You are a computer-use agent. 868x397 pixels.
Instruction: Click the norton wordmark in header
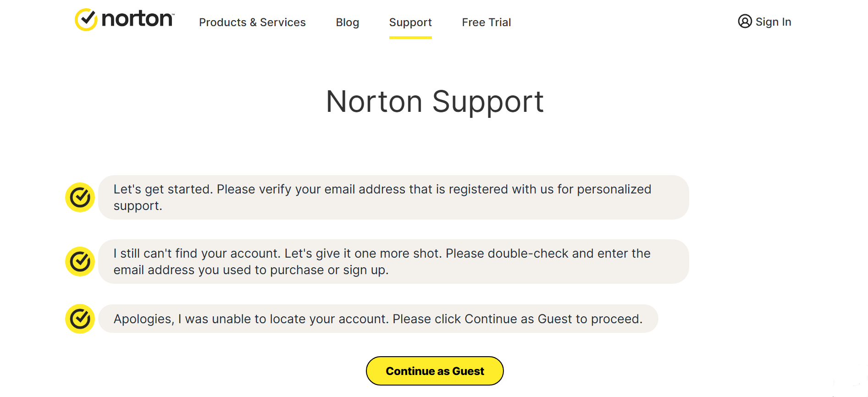tap(137, 19)
